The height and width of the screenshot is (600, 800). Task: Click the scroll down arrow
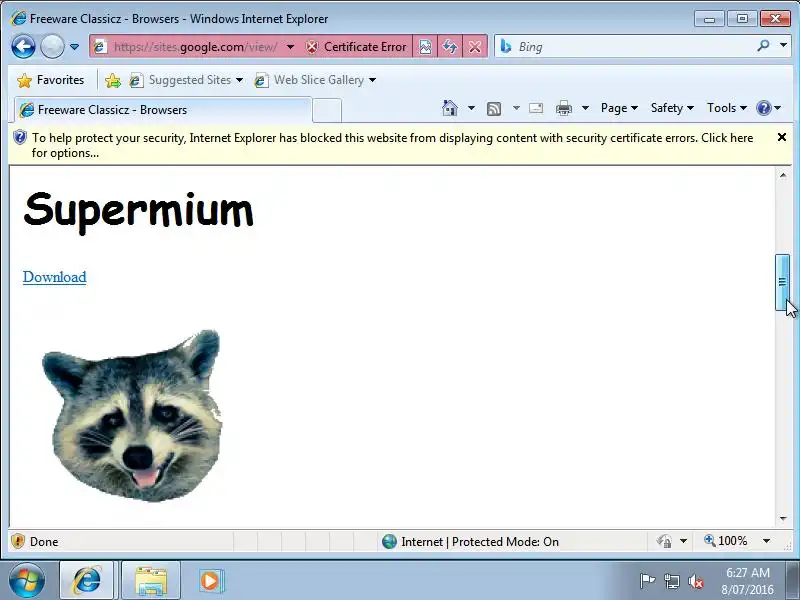click(783, 519)
